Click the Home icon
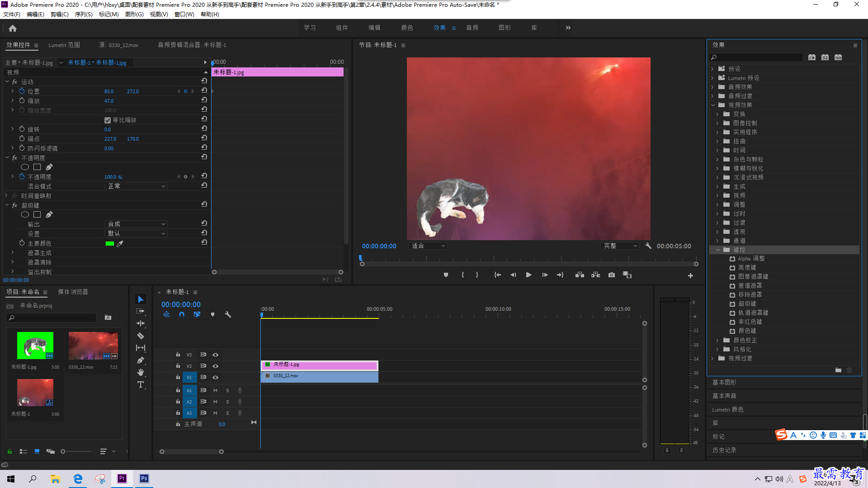 pos(13,28)
